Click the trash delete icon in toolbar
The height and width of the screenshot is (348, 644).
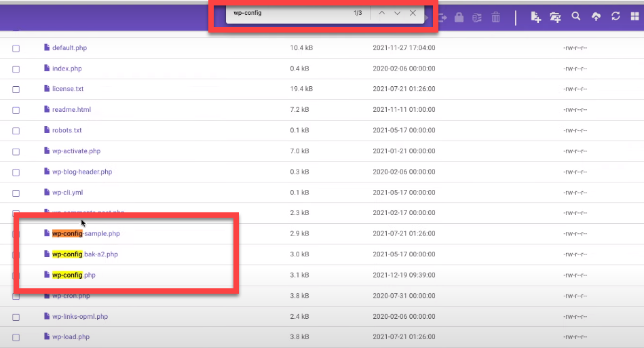pos(496,17)
